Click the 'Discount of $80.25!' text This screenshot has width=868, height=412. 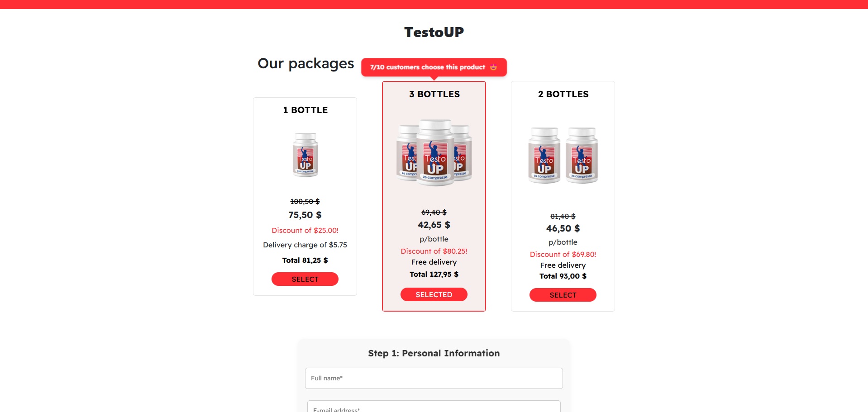pyautogui.click(x=434, y=251)
